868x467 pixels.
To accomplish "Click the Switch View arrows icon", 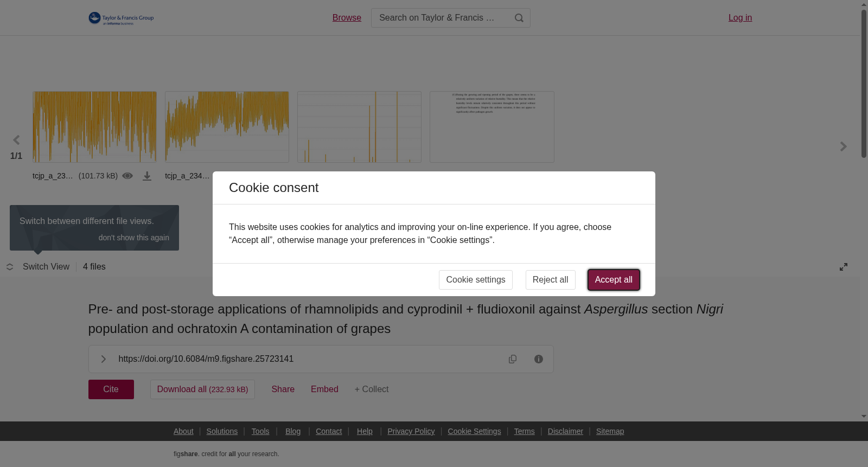I will [10, 267].
